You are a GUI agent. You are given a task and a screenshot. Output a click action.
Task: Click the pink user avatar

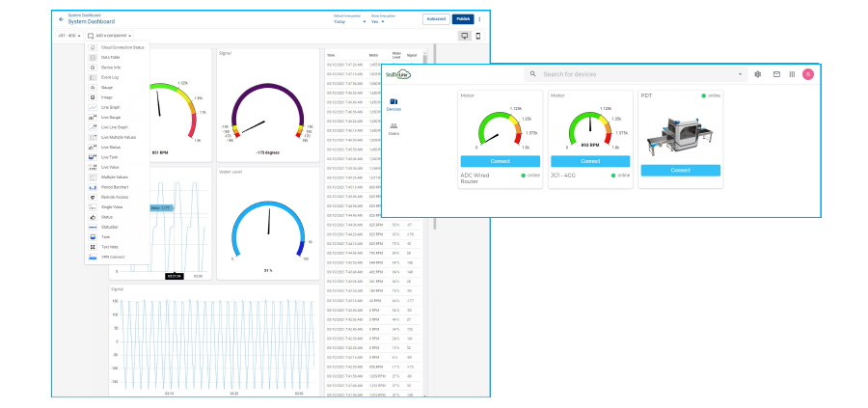pyautogui.click(x=808, y=74)
